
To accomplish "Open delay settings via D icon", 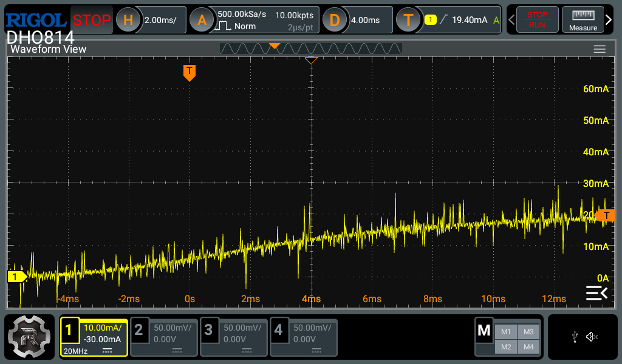I will pos(335,20).
